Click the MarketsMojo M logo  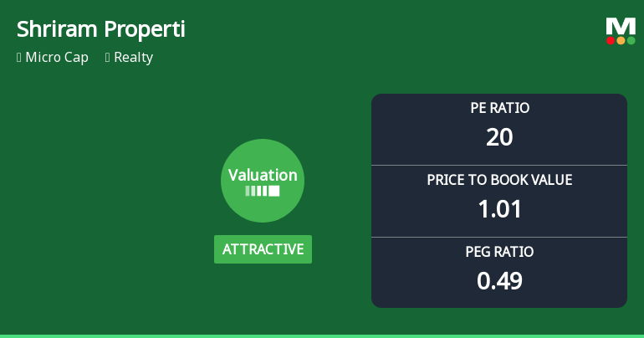point(620,26)
